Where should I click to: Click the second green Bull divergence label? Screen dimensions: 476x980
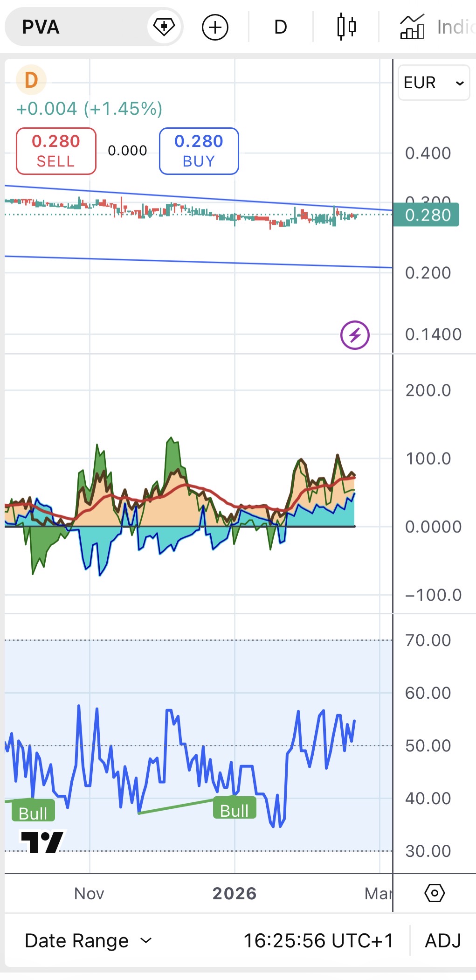(234, 811)
